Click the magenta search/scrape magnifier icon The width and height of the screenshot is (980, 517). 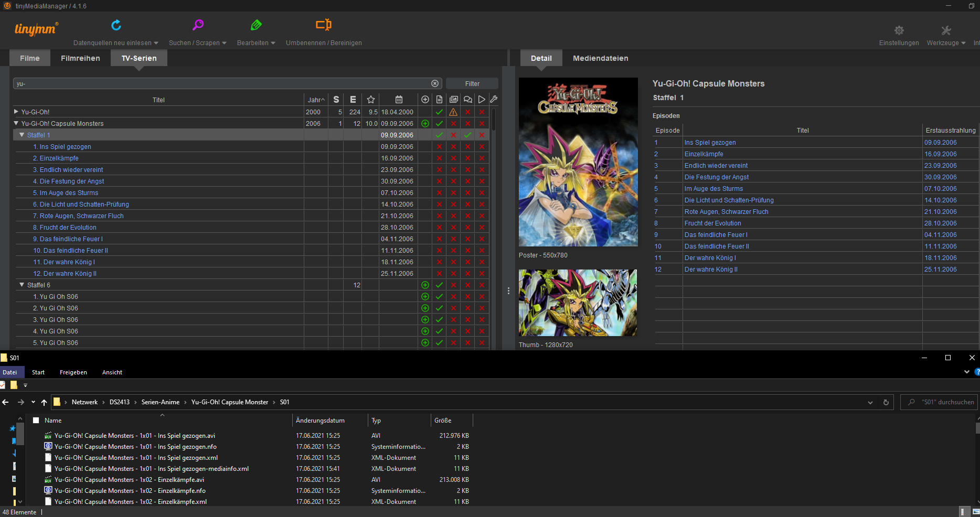(x=198, y=25)
